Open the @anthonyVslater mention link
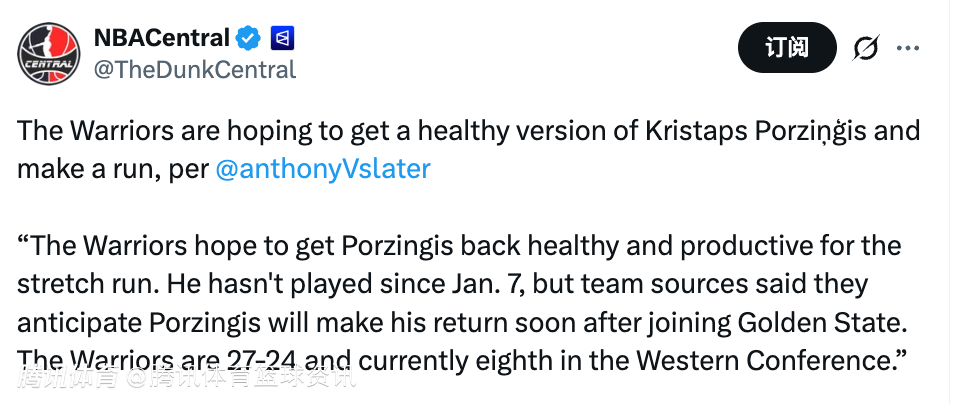The image size is (958, 404). [322, 168]
